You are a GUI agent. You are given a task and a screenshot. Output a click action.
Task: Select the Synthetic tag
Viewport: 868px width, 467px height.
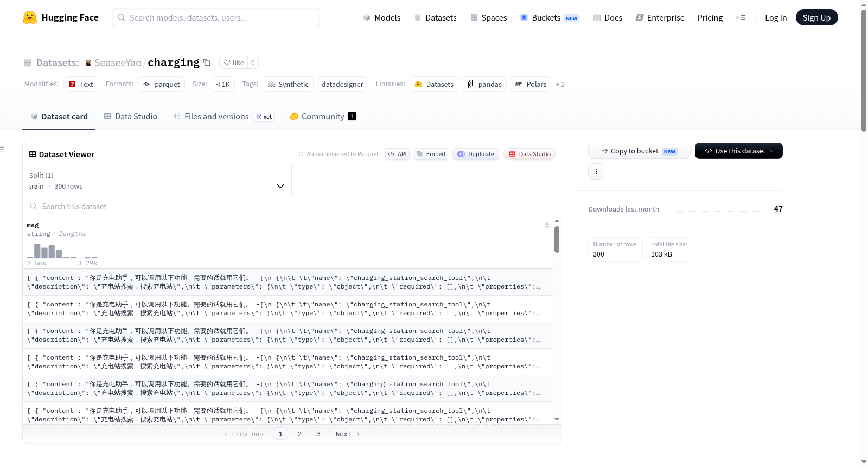click(288, 84)
